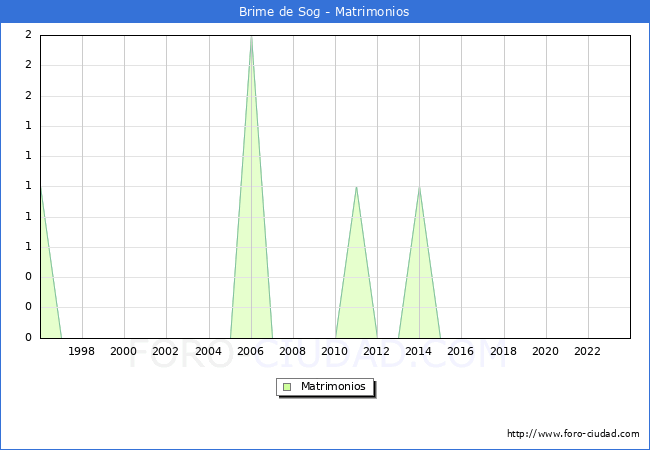Viewport: 650px width, 450px height.
Task: Click the 2018 x-axis label
Action: click(x=503, y=351)
